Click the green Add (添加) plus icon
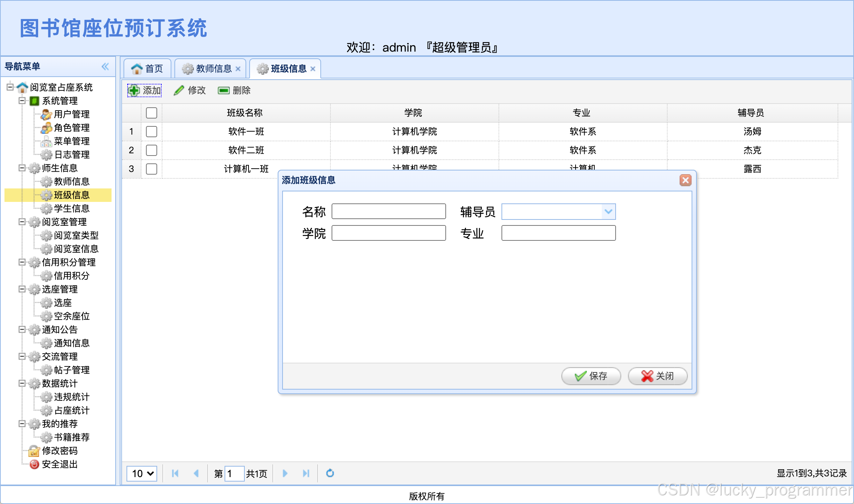854x504 pixels. click(134, 90)
